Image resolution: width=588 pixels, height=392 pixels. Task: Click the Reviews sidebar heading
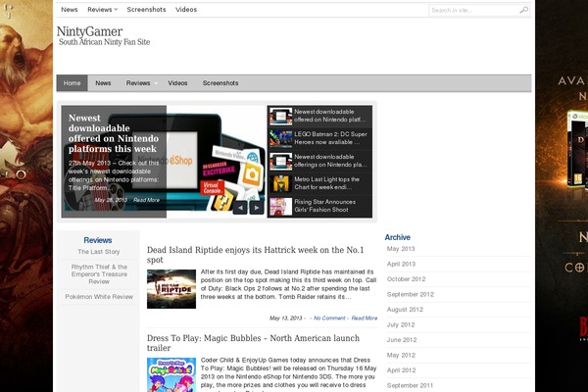click(98, 240)
